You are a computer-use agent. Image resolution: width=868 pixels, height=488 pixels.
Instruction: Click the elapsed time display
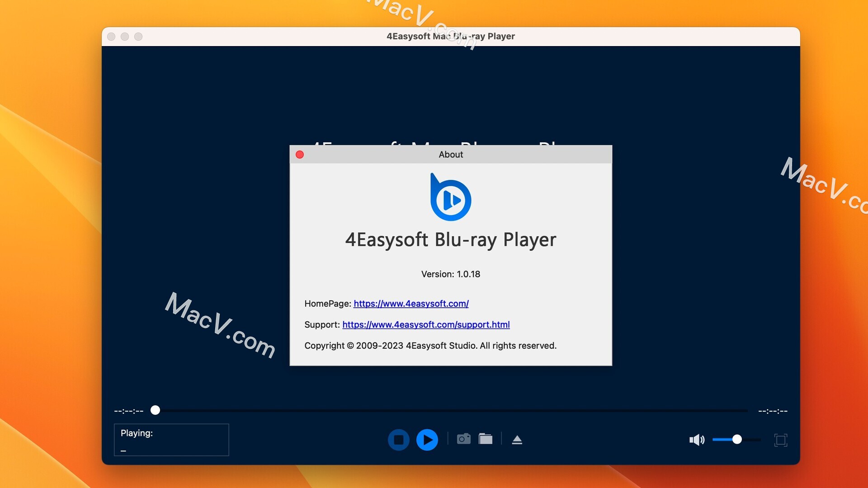click(129, 411)
